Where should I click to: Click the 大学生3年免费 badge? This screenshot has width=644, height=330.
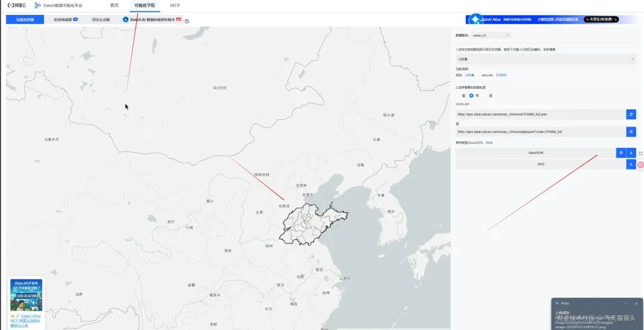click(x=601, y=19)
